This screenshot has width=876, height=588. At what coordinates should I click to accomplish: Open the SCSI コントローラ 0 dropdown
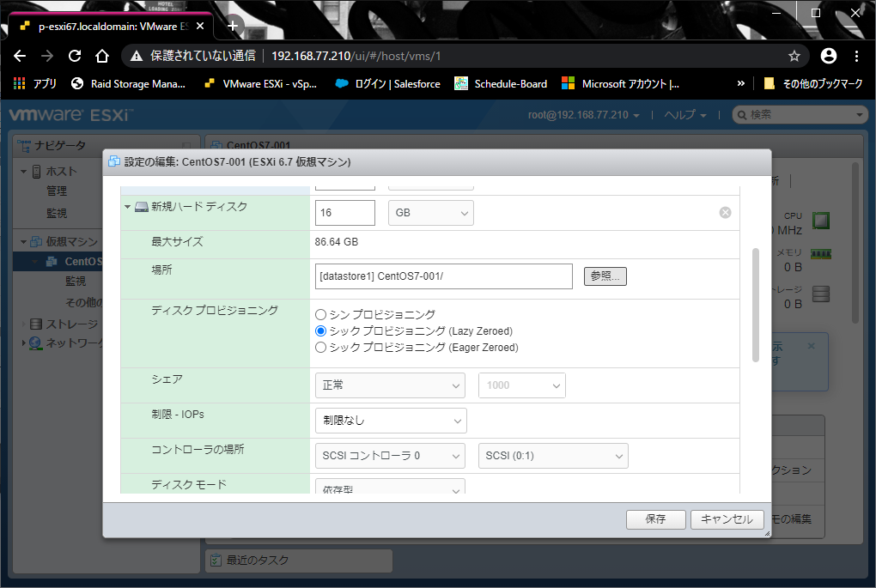(390, 456)
